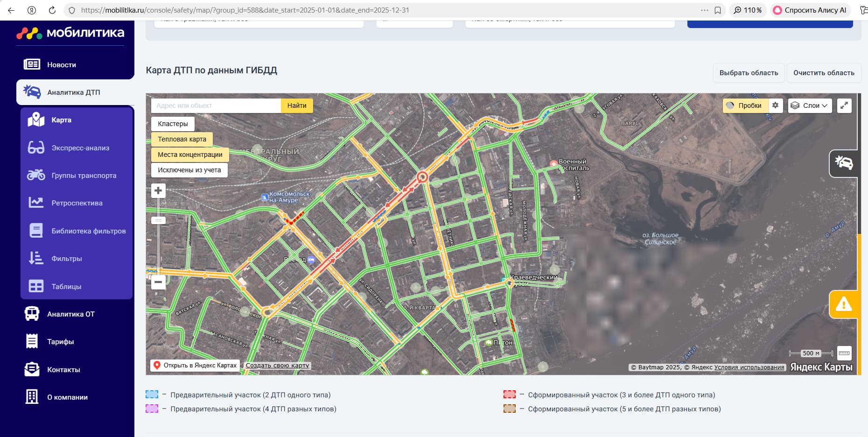Open the car crash side panel tab
The width and height of the screenshot is (868, 437).
pyautogui.click(x=843, y=163)
